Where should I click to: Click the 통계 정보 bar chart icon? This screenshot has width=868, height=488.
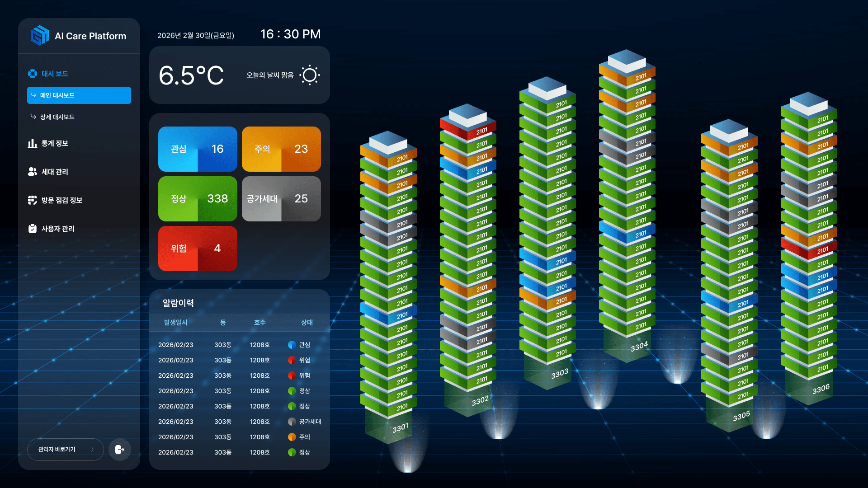coord(33,143)
